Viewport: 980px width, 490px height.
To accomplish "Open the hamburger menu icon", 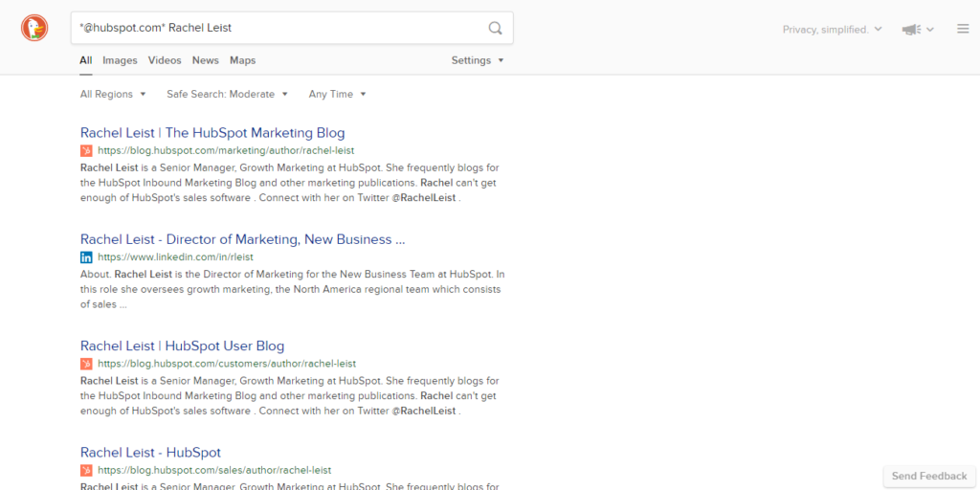I will point(963,29).
